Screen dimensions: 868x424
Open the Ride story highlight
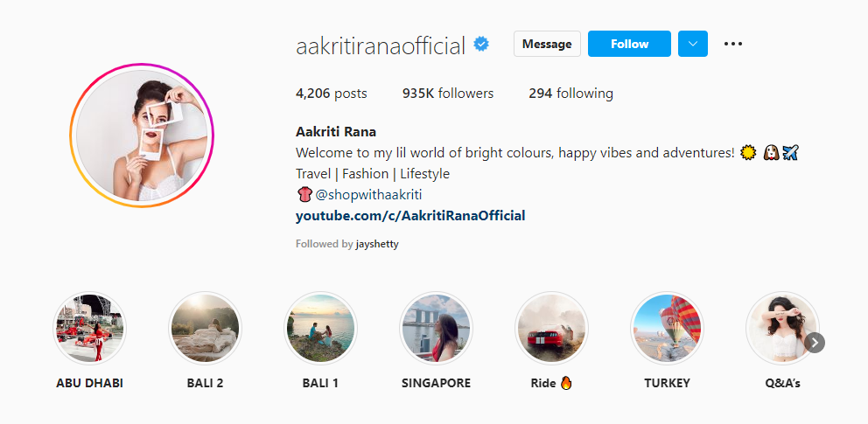[x=551, y=329]
